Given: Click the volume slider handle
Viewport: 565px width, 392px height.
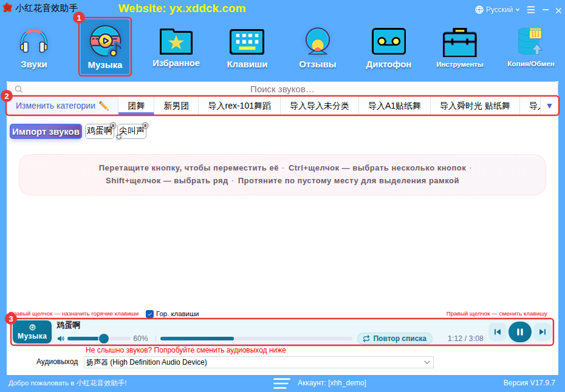Looking at the screenshot, I should click(104, 339).
